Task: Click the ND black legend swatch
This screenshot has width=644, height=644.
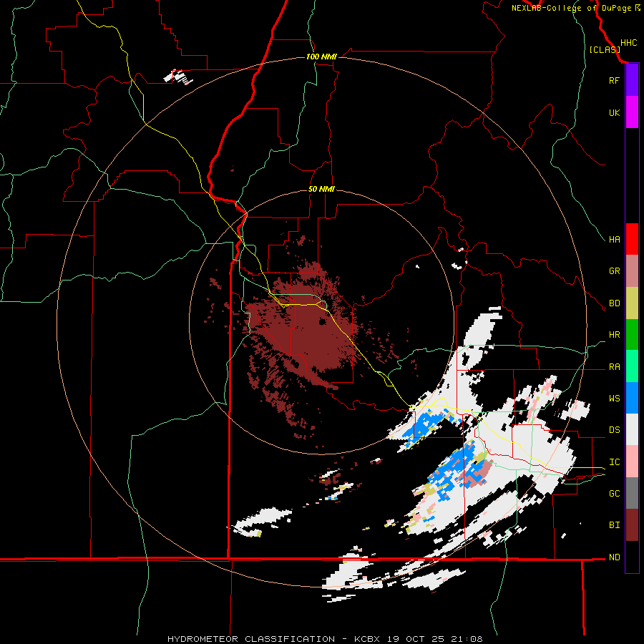Action: (632, 557)
